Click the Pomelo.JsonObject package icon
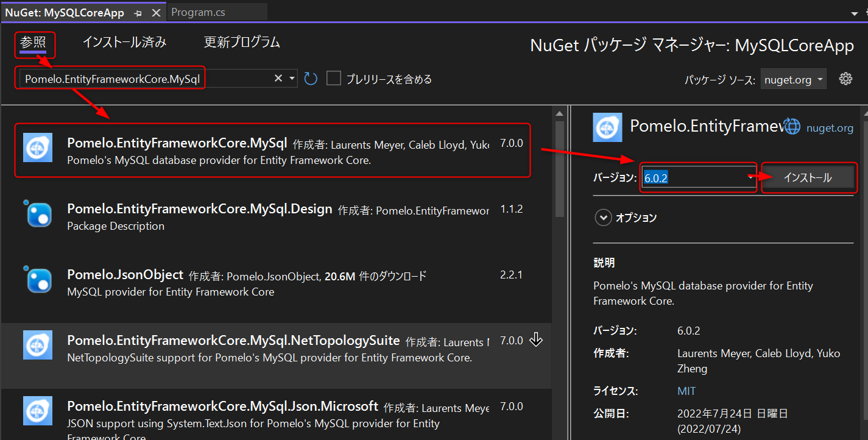This screenshot has height=440, width=868. [37, 280]
